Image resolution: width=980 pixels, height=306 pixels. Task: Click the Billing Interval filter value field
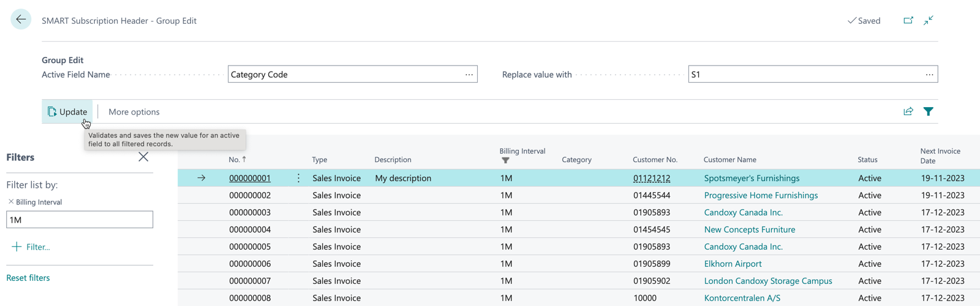pyautogui.click(x=80, y=220)
